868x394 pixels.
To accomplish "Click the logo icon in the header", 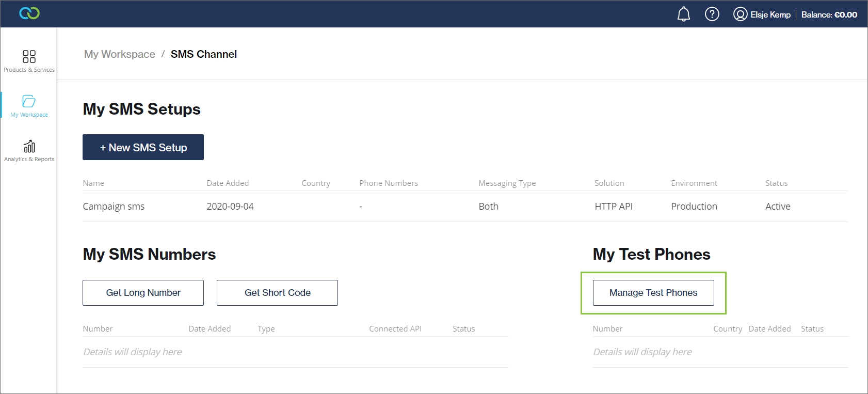I will point(29,13).
